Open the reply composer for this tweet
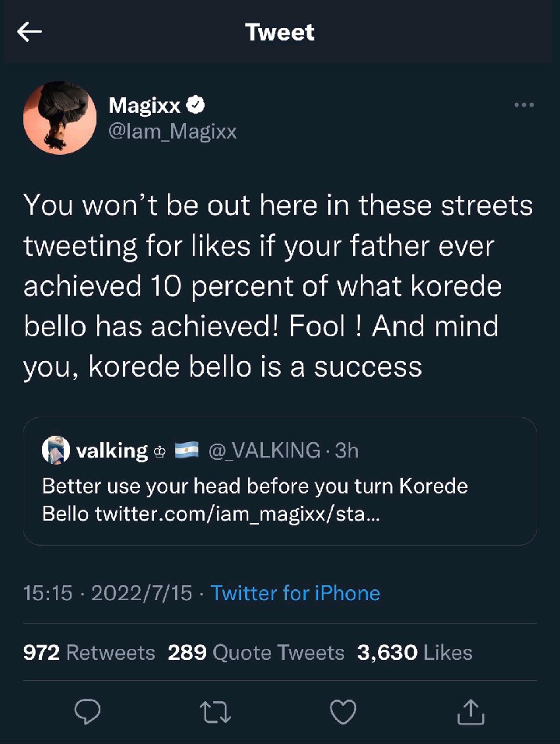560x744 pixels. (x=88, y=711)
